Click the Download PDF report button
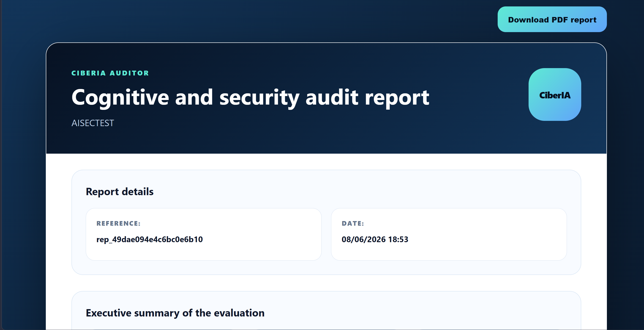This screenshot has height=330, width=644. pyautogui.click(x=552, y=19)
